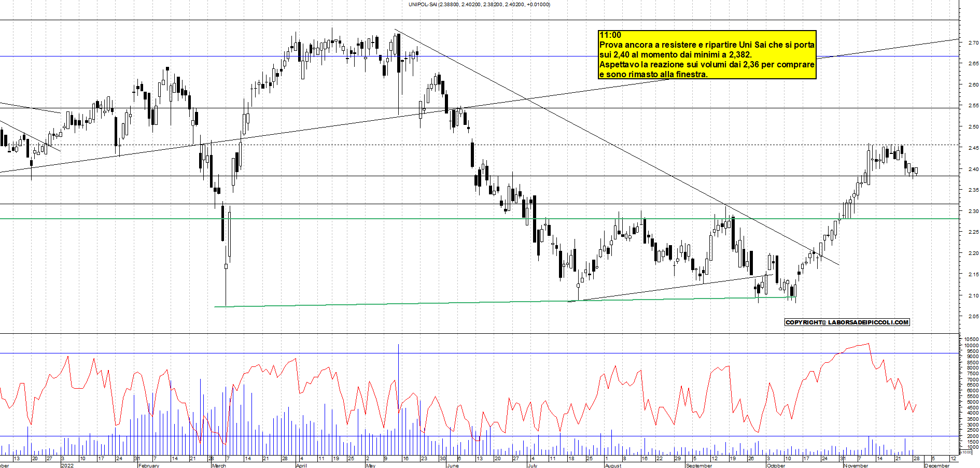980x468 pixels.
Task: Click the 5000 volume axis label
Action: pos(972,402)
